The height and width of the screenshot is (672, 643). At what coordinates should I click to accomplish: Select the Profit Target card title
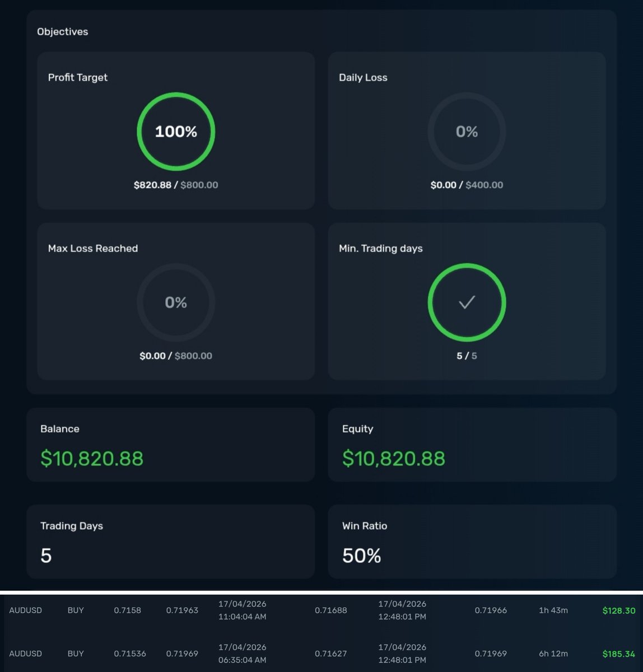click(78, 77)
